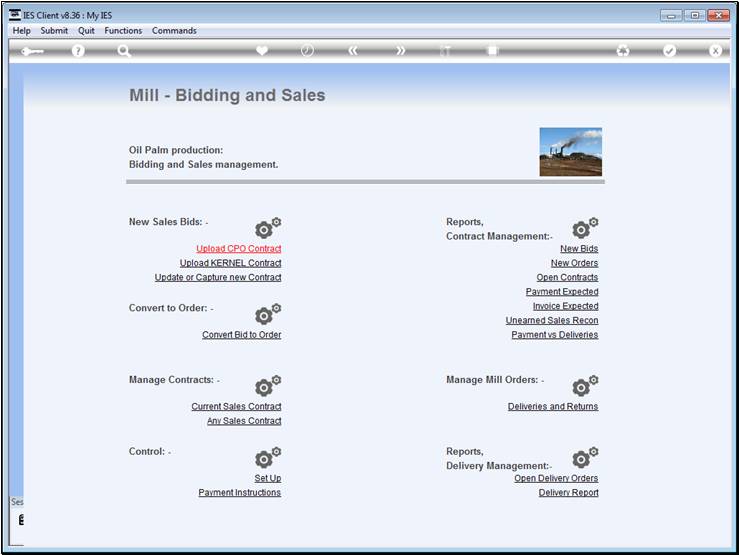Minimize the IES Client window
Viewport: 739px width, 555px height.
[671, 16]
